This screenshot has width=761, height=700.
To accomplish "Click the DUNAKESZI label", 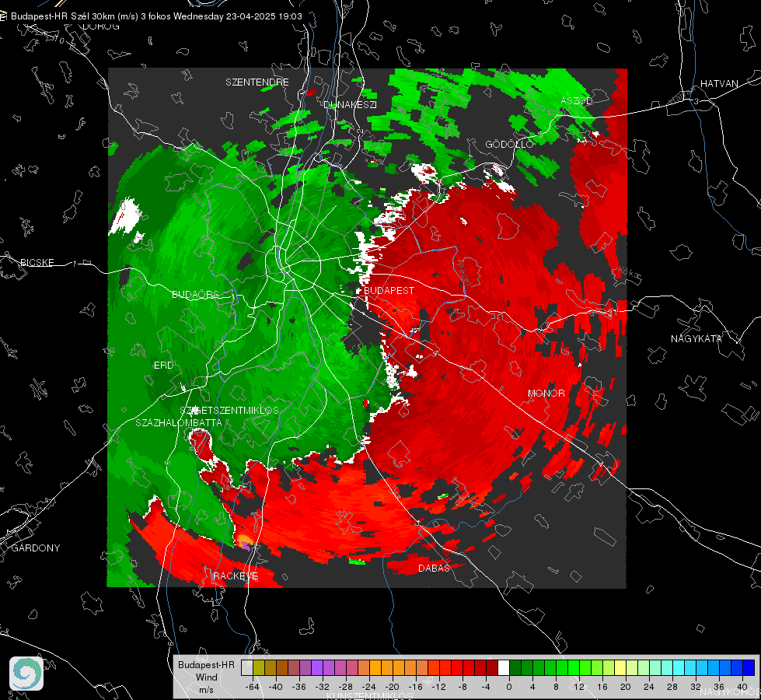I will click(350, 104).
